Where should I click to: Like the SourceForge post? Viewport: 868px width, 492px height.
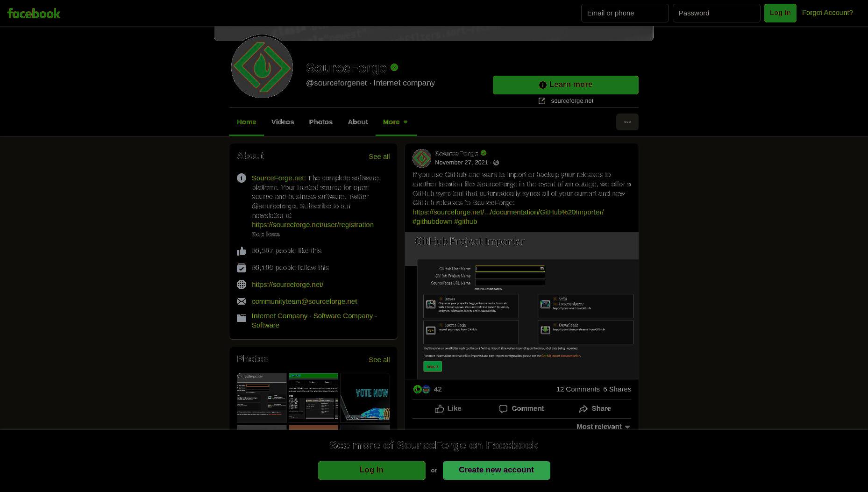click(x=448, y=409)
